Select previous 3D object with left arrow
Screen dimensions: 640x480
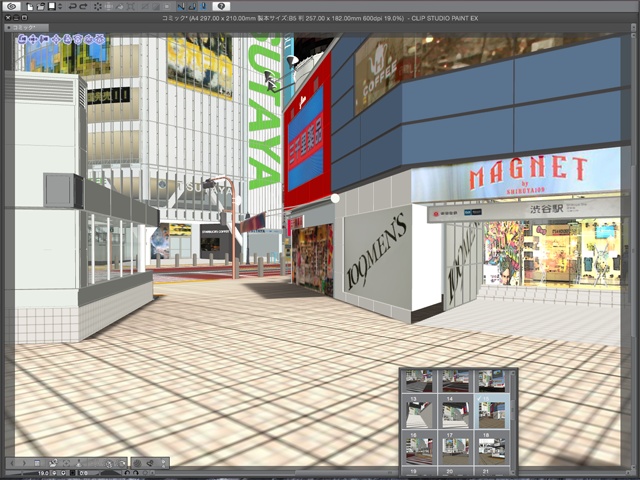click(x=12, y=463)
